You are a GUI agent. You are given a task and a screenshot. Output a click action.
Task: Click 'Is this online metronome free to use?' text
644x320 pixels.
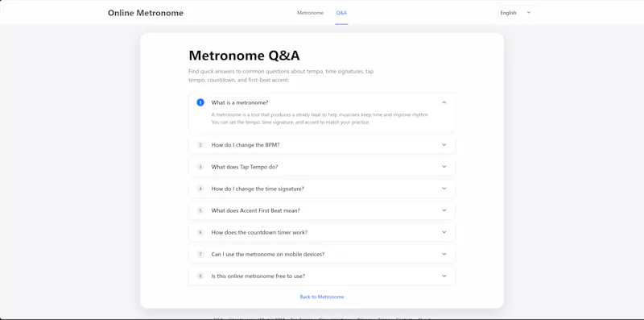coord(258,276)
